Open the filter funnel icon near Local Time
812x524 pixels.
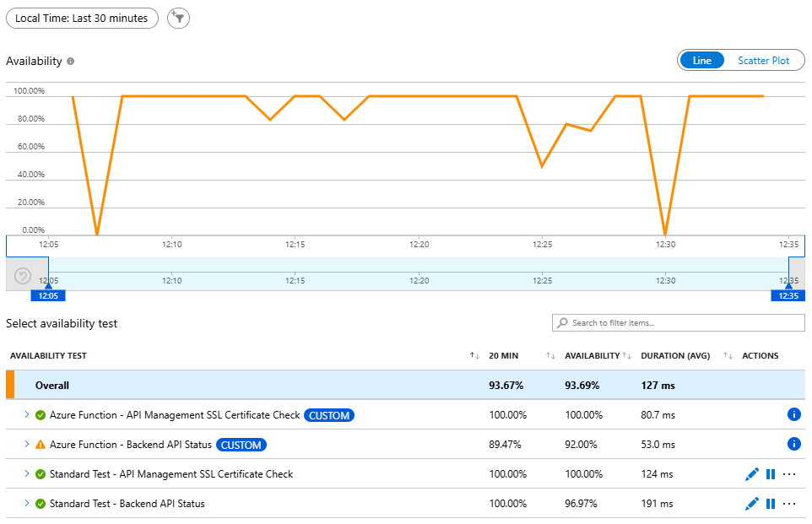point(177,18)
